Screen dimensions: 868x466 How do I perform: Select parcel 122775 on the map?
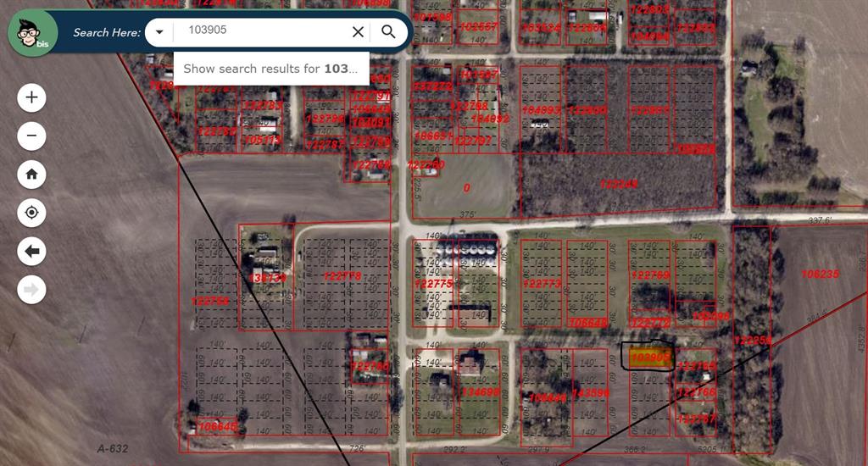pos(434,284)
